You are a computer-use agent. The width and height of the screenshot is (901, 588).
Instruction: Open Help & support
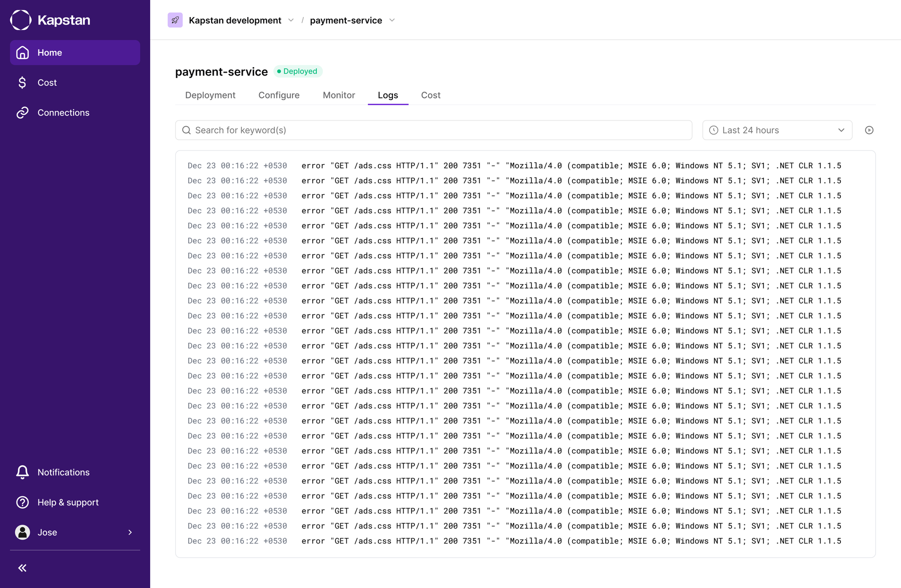pyautogui.click(x=75, y=502)
